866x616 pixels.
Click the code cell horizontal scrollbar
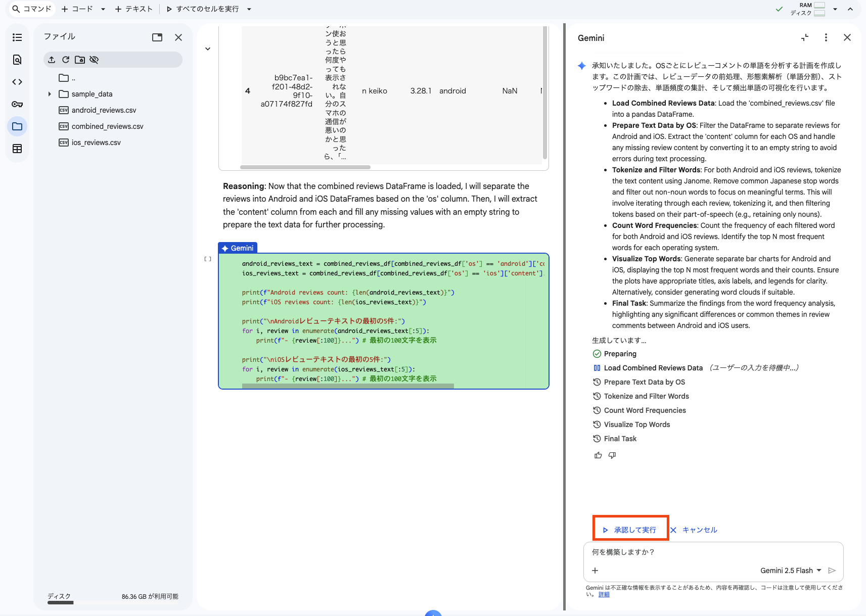pyautogui.click(x=348, y=386)
